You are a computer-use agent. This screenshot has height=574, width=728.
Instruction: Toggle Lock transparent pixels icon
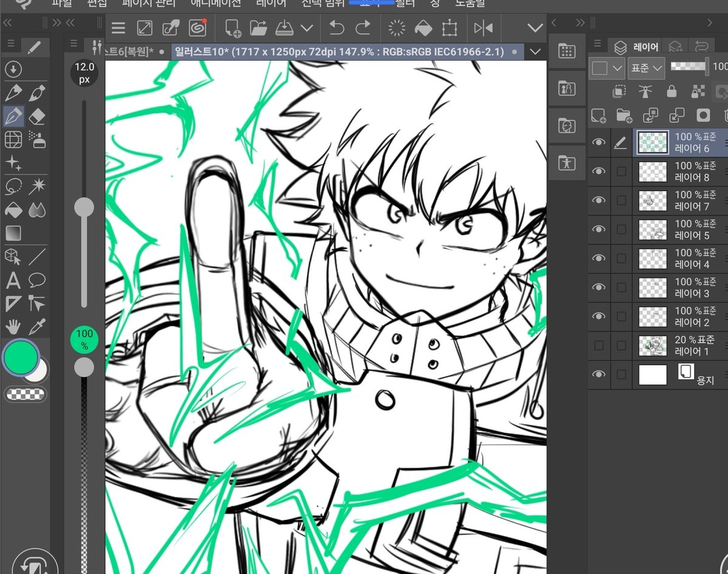tap(698, 91)
